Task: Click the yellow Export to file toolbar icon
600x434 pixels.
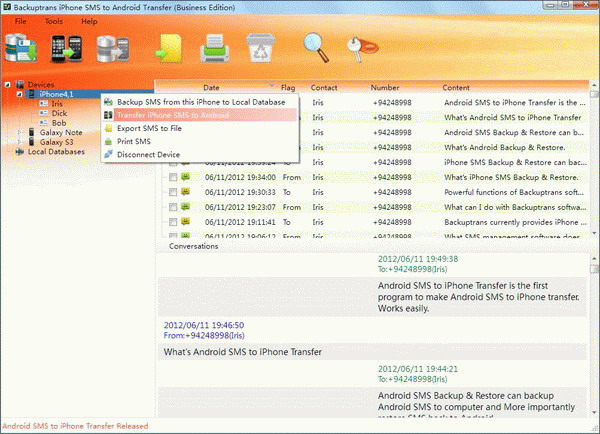Action: (x=169, y=49)
